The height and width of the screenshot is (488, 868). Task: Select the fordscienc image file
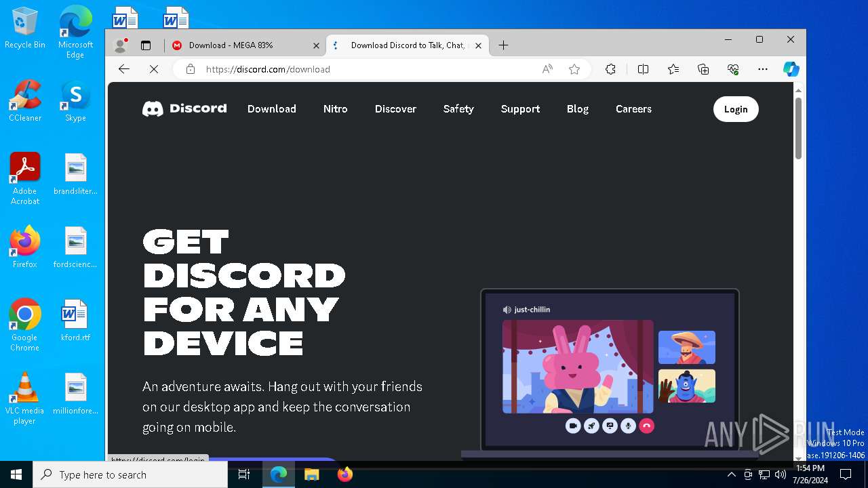pos(75,247)
